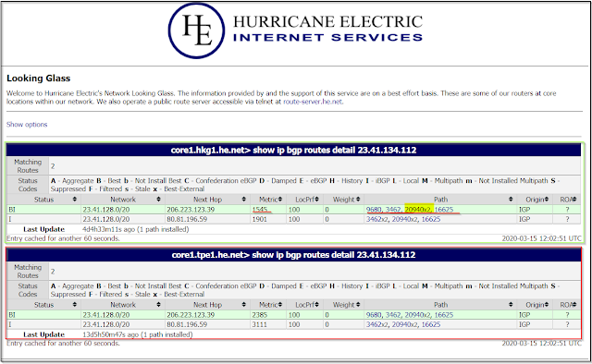
Task: Sort tpe1 table by LocPrf column
Action: coord(304,304)
